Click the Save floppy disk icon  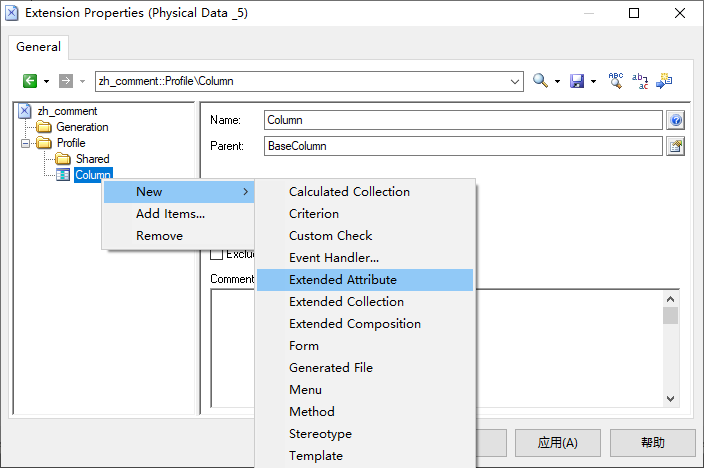(x=576, y=81)
